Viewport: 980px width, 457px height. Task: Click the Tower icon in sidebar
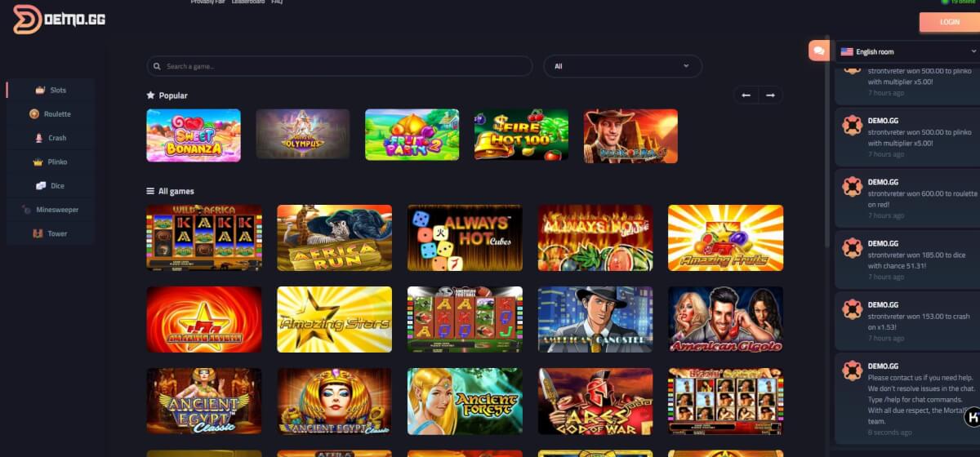click(38, 233)
